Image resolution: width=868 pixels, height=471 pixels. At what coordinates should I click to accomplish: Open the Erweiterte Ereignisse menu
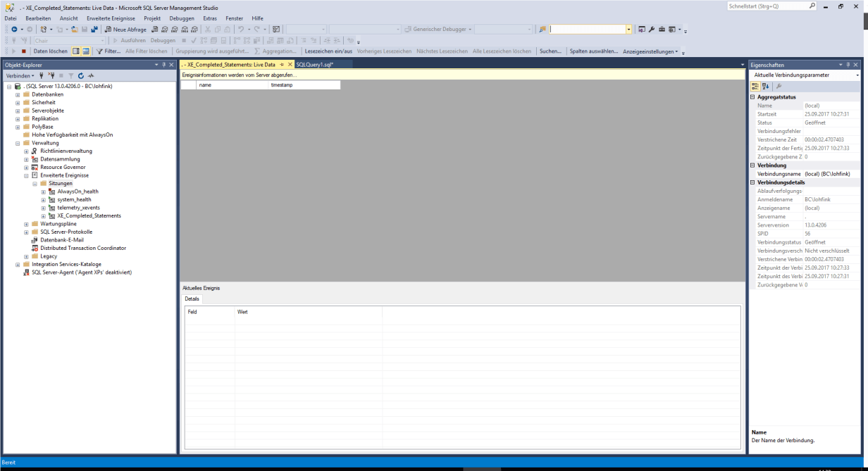tap(111, 18)
